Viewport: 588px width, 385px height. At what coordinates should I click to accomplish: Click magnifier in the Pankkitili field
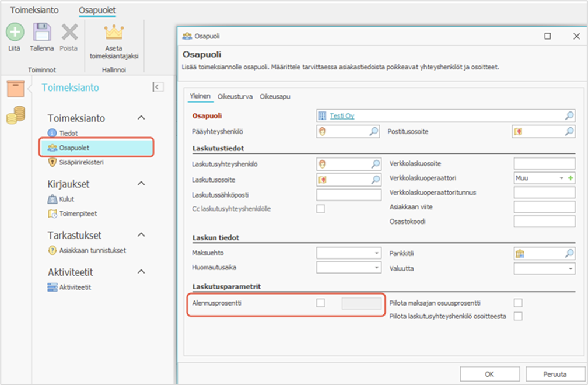(569, 253)
